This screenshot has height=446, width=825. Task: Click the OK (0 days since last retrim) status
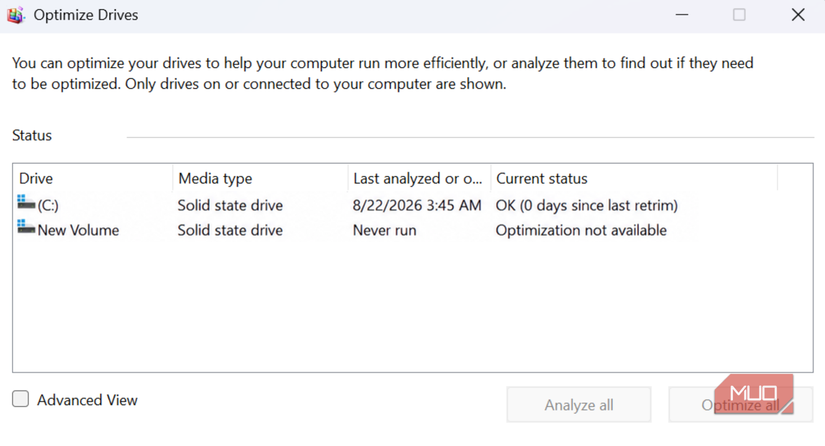coord(587,205)
